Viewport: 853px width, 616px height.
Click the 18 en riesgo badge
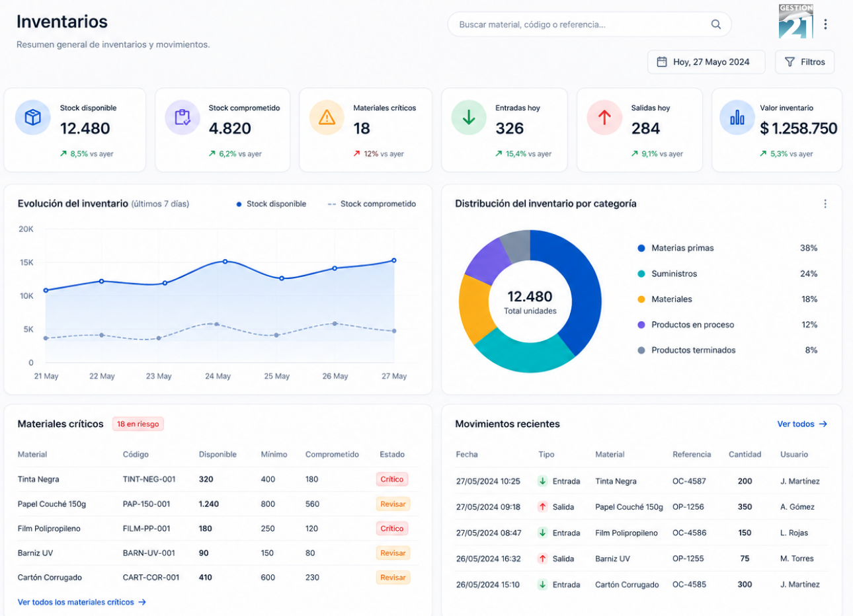pos(138,424)
